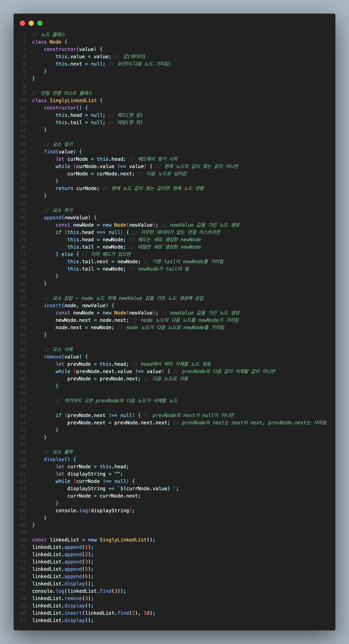
Task: Click the red close window dot
Action: [x=22, y=23]
